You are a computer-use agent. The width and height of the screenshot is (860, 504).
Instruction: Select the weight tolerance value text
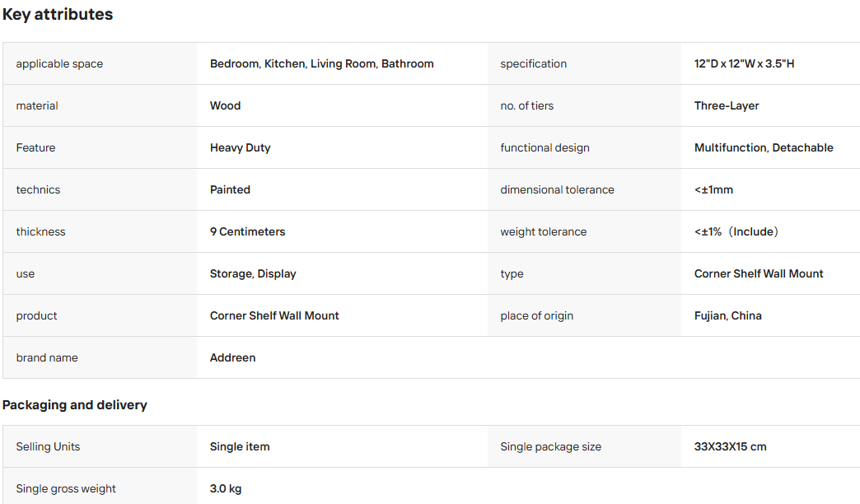click(736, 232)
